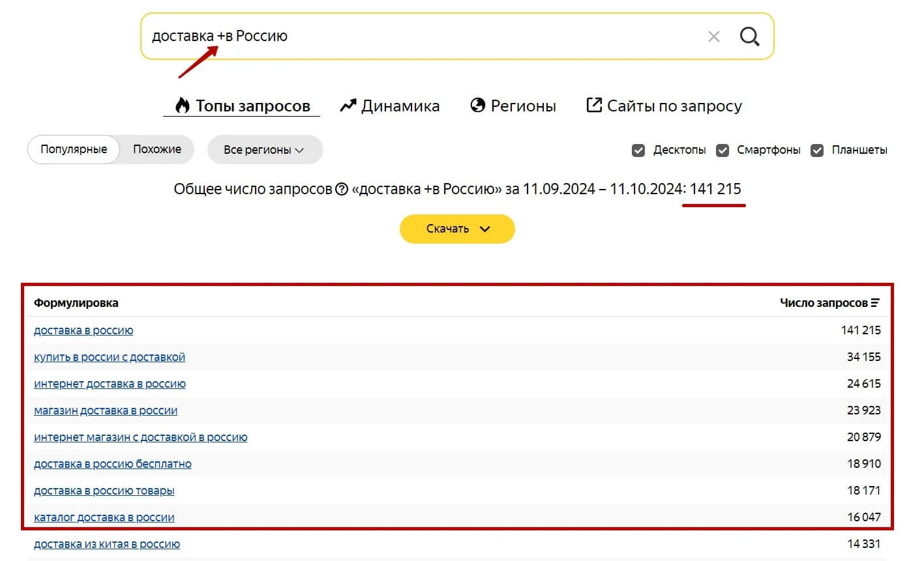Open the Динамика tab

click(x=400, y=106)
